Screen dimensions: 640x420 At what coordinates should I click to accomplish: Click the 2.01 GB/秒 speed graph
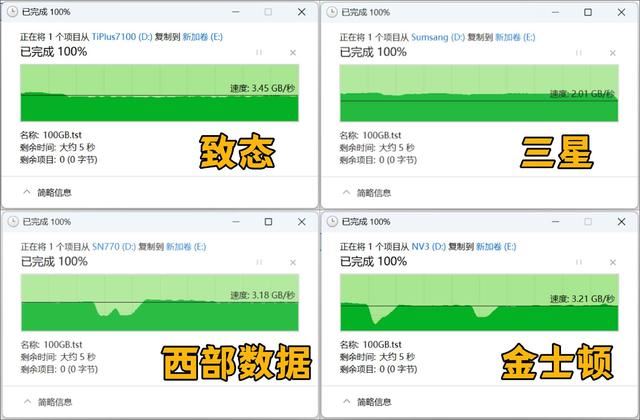pyautogui.click(x=479, y=93)
